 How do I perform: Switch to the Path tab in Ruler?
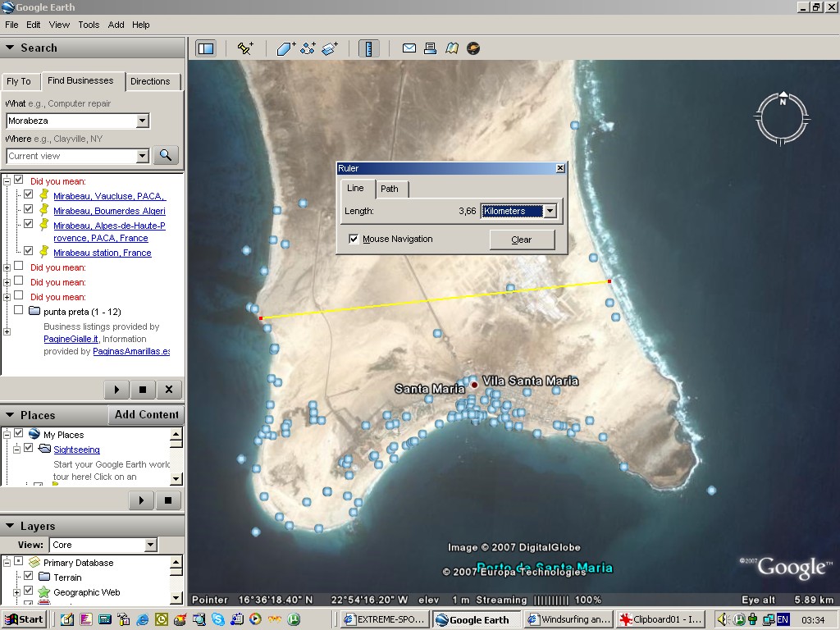[390, 189]
